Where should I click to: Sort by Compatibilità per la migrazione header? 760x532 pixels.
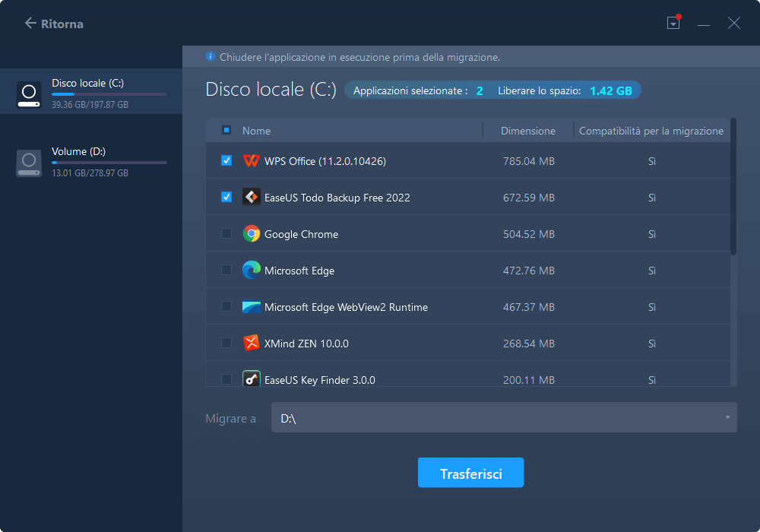651,131
